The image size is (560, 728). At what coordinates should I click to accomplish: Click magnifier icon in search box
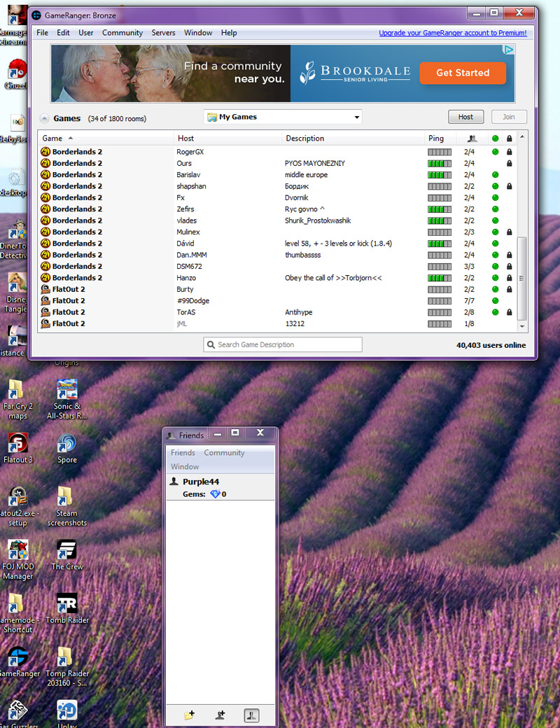coord(211,344)
